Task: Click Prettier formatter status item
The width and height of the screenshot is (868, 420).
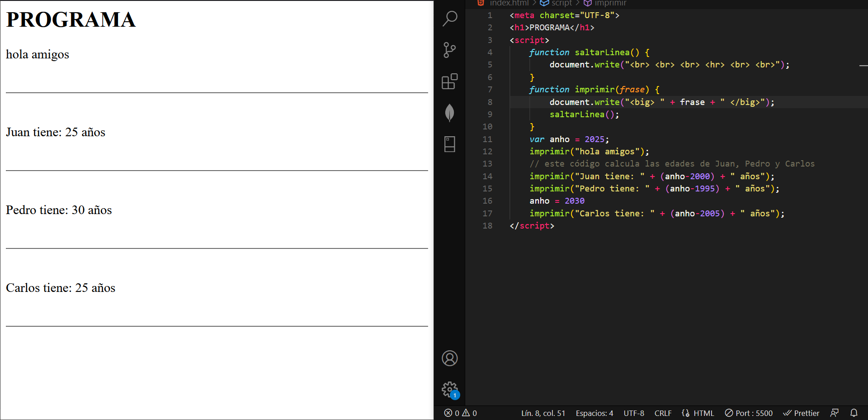Action: [801, 413]
